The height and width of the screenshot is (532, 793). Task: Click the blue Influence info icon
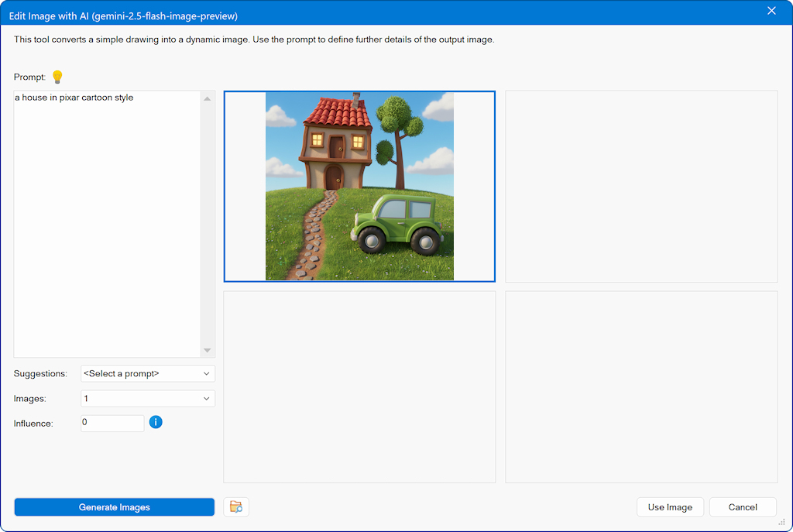pyautogui.click(x=156, y=422)
